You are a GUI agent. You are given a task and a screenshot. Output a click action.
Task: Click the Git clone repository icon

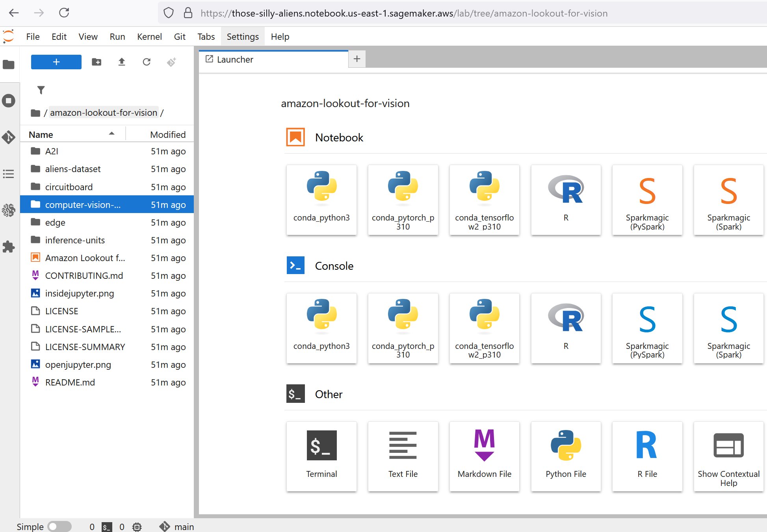[171, 62]
